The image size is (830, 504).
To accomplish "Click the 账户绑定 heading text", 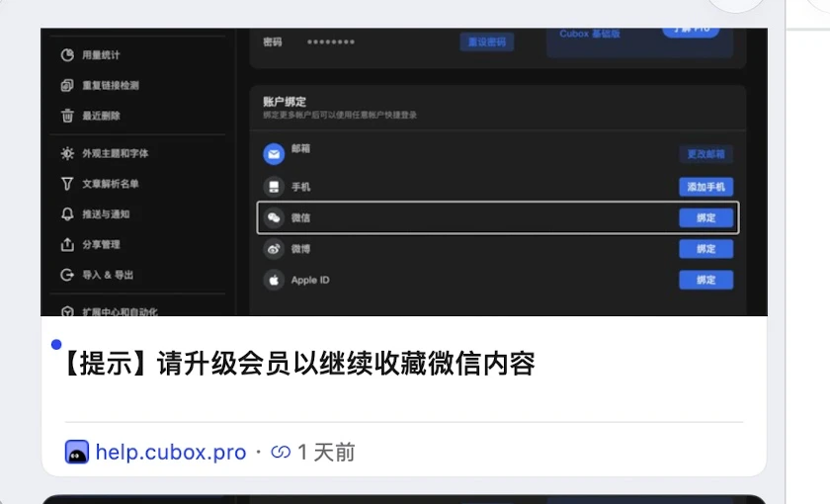I will 285,102.
